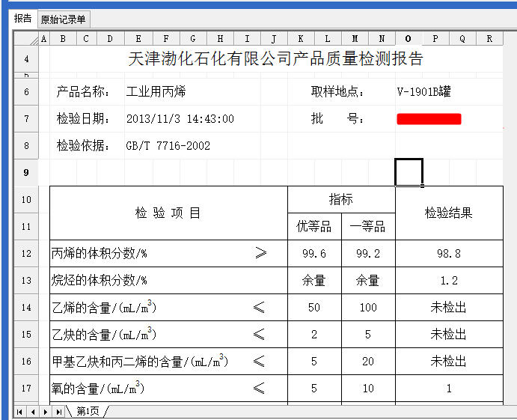Click the 检验项目 header cell
This screenshot has height=420, width=517.
tap(168, 213)
